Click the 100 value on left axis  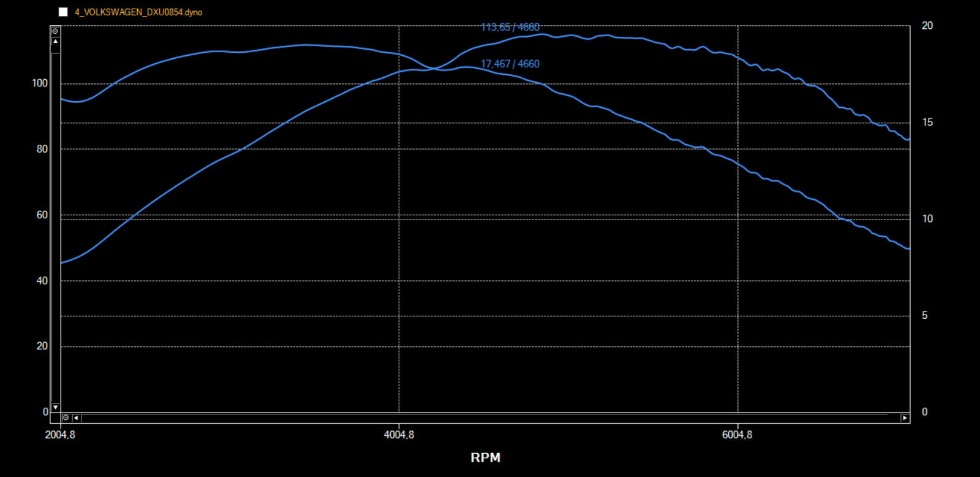tap(40, 83)
